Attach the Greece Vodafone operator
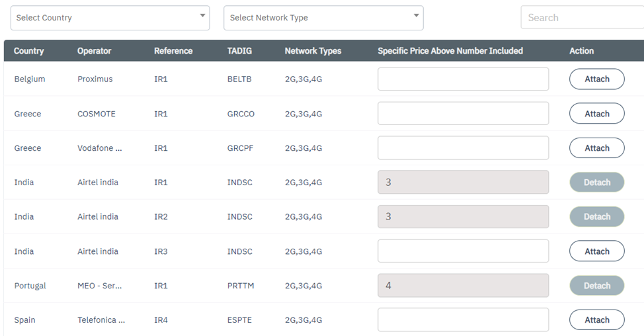The width and height of the screenshot is (644, 336). 596,148
